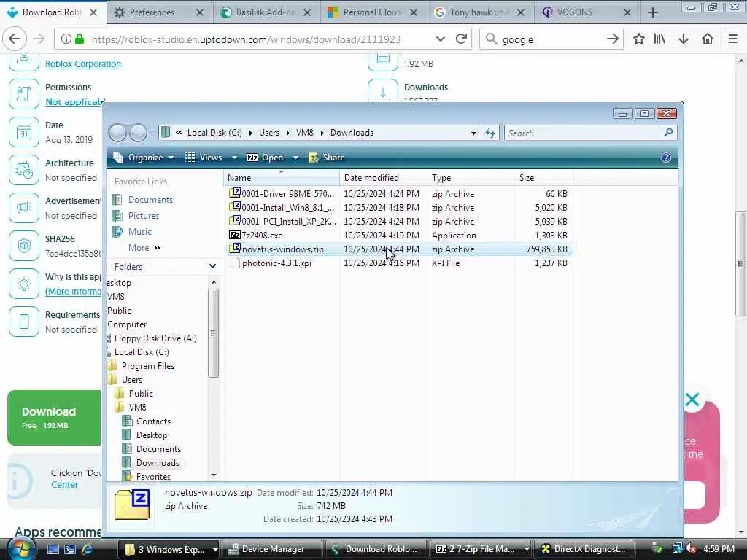Close the pink advertisement popup
The height and width of the screenshot is (560, 747).
(692, 400)
